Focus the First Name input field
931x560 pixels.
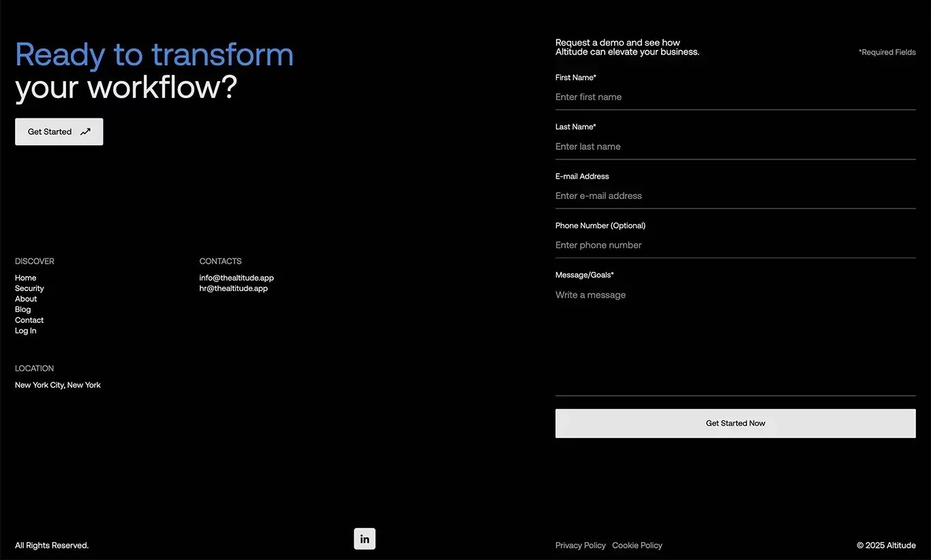[x=735, y=97]
